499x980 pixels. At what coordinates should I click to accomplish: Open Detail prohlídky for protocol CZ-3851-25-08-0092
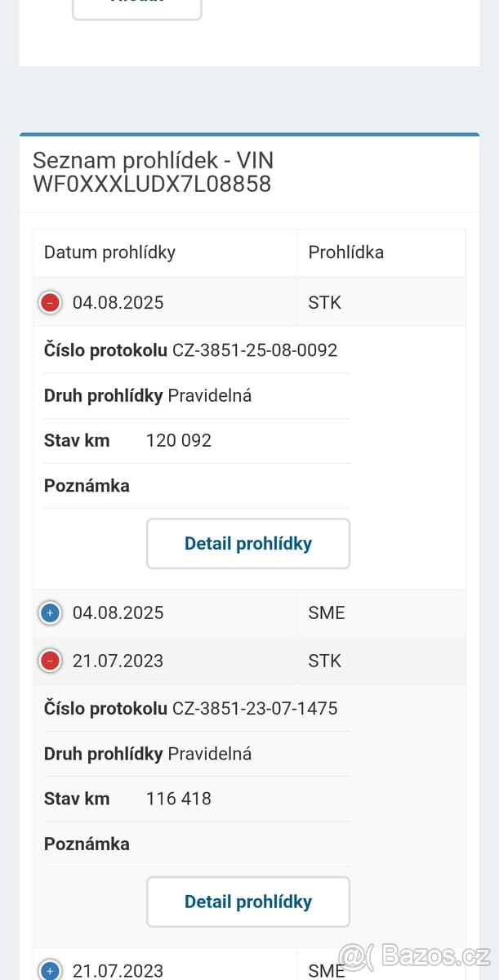tap(248, 544)
